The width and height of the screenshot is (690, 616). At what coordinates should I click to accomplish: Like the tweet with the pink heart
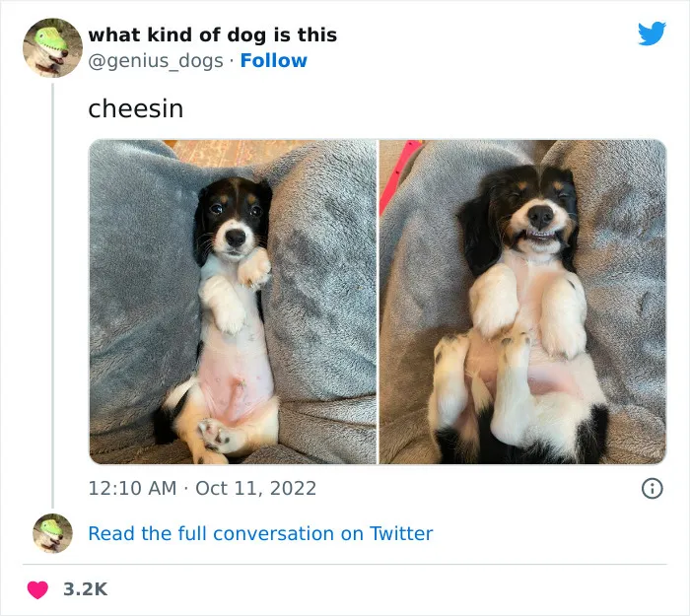tap(37, 589)
